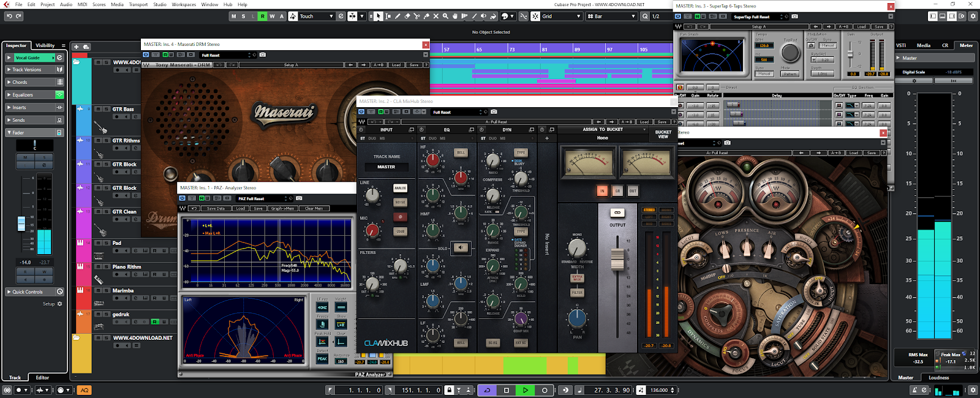Image resolution: width=980 pixels, height=398 pixels.
Task: Click A→B button in Maserati DRM toolbar
Action: [x=379, y=65]
